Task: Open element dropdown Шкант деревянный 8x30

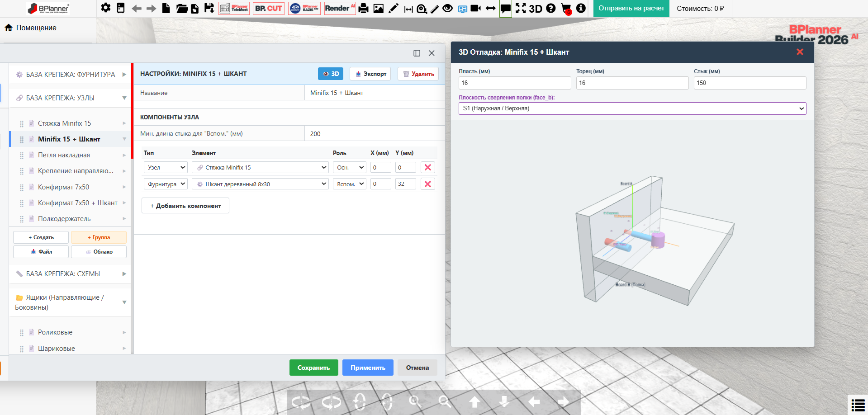Action: click(260, 184)
